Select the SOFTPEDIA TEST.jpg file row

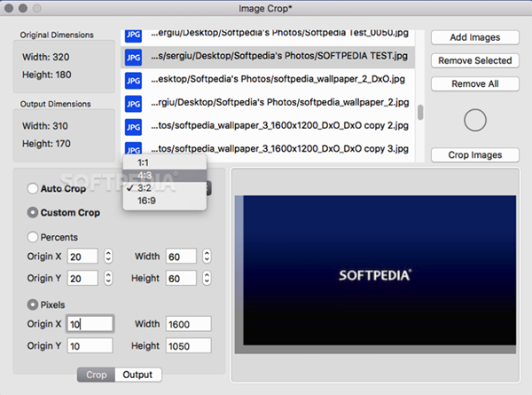click(268, 58)
